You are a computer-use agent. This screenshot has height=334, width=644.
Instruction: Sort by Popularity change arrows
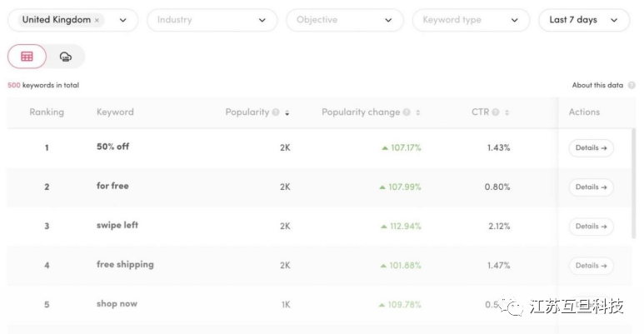click(417, 112)
